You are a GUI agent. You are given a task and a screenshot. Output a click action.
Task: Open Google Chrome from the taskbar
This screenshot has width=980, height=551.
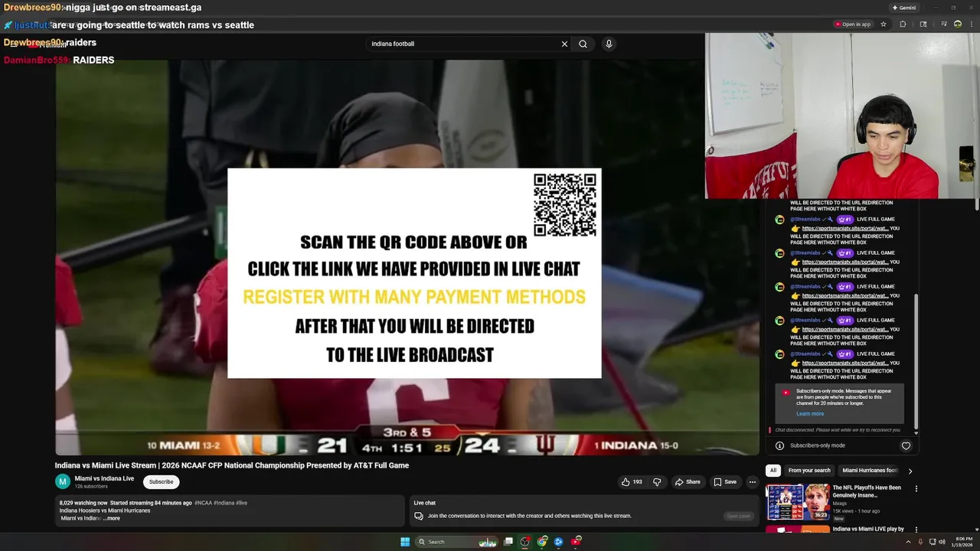coord(543,542)
